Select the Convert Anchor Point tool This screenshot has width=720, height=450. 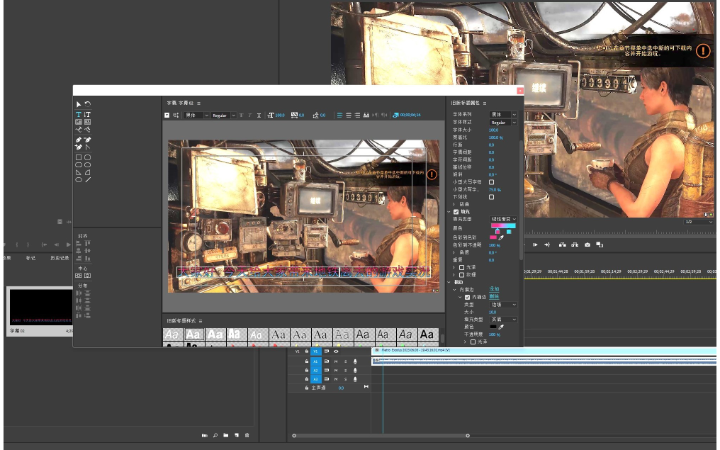[x=88, y=147]
